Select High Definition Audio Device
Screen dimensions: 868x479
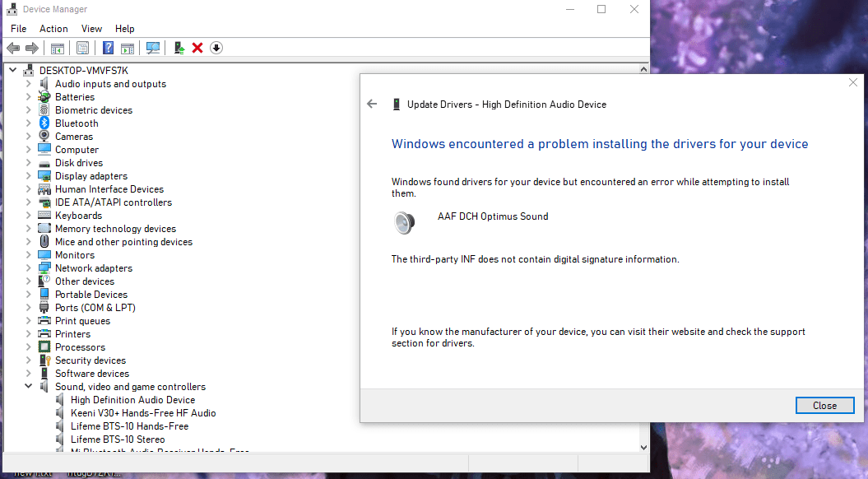(x=132, y=400)
